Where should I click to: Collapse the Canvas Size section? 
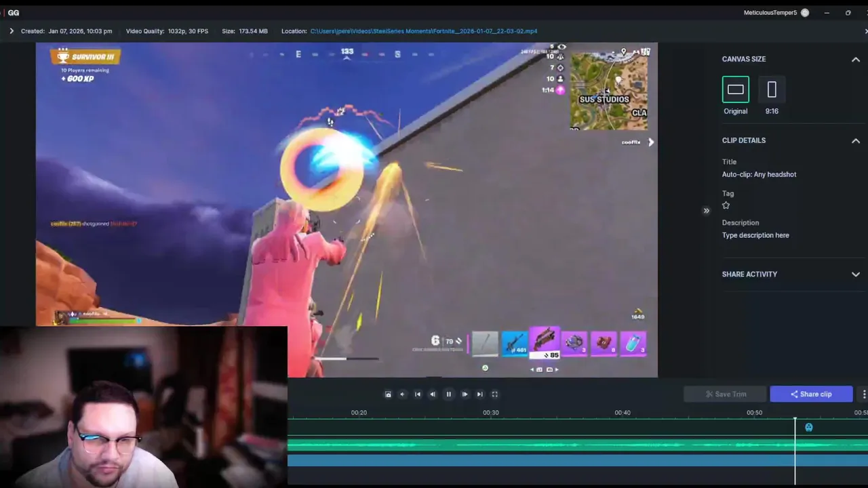point(856,60)
